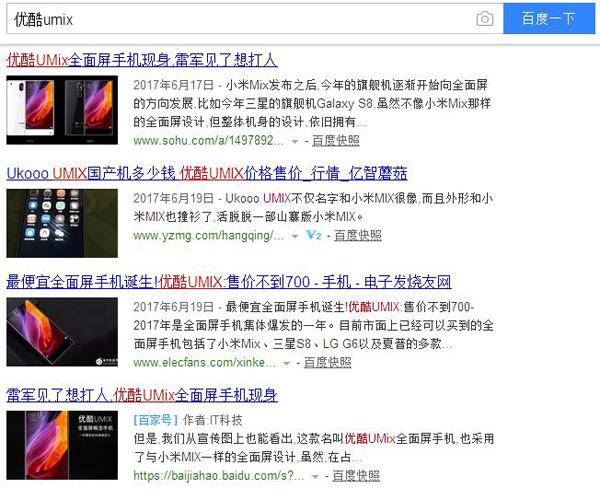Expand dropdown arrow next to www.sohu.com URL
Image resolution: width=600 pixels, height=500 pixels.
295,142
